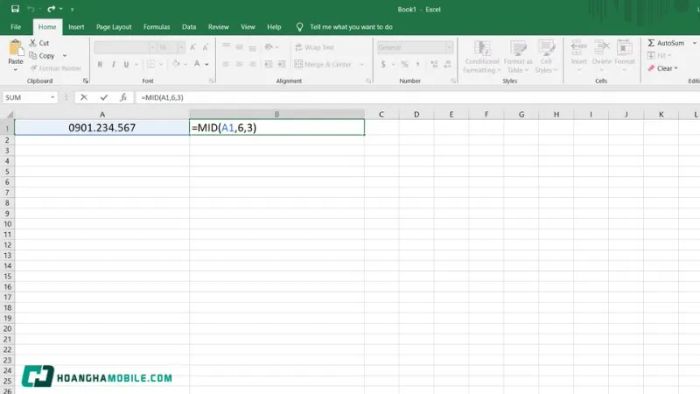The width and height of the screenshot is (700, 394).
Task: Open Conditional Formatting menu
Action: (482, 57)
